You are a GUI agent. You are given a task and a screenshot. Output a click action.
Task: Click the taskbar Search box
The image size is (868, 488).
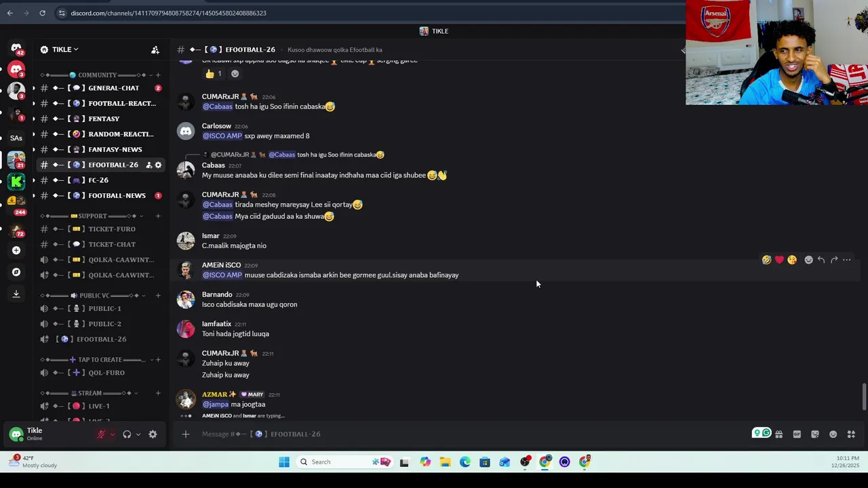coord(344,462)
